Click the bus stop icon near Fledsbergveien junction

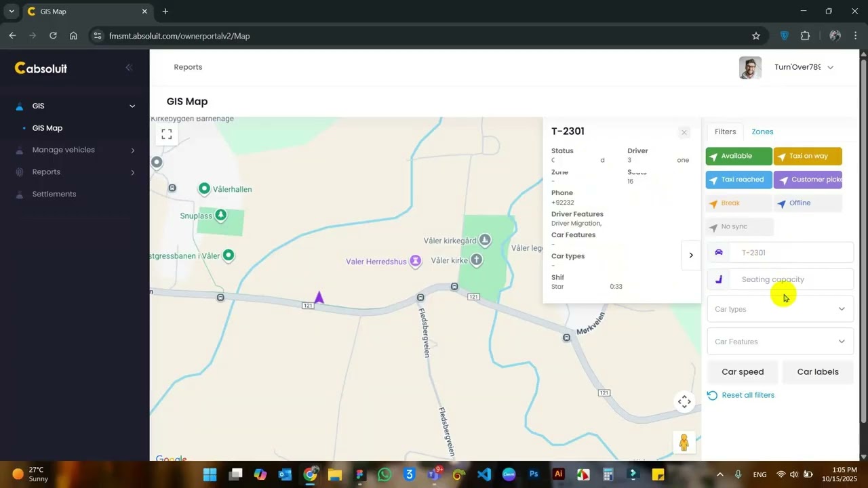[x=420, y=298]
